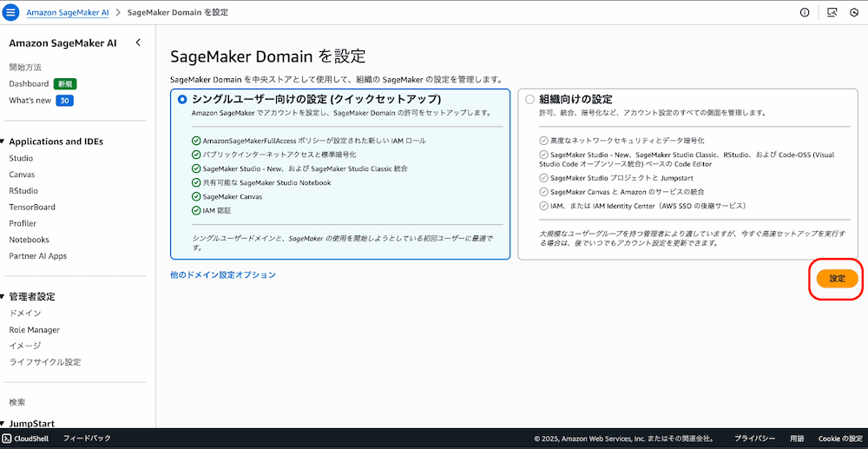Image resolution: width=868 pixels, height=449 pixels.
Task: Open Canvas in sidebar
Action: (23, 175)
